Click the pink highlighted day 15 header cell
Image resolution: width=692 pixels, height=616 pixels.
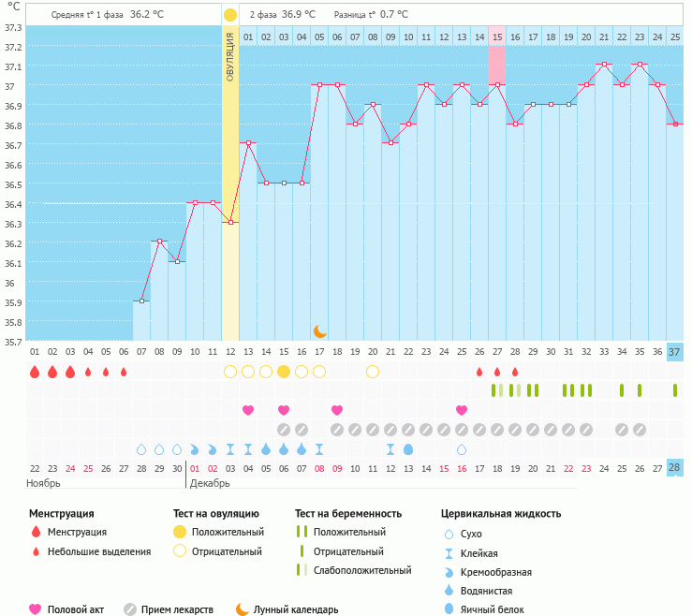click(x=497, y=37)
